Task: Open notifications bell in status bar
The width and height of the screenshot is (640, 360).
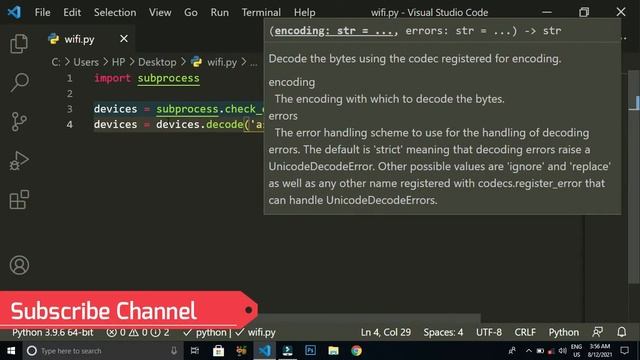Action: click(x=622, y=332)
